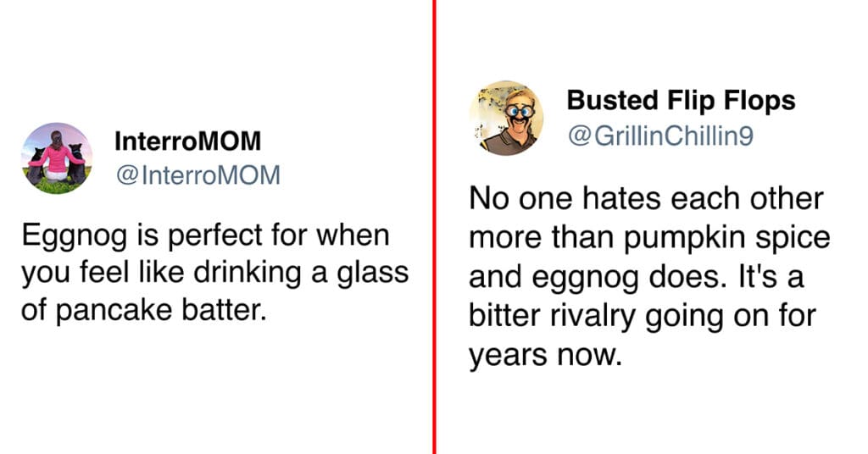
Task: Click the phrase "of pancake batter."
Action: coord(144,311)
